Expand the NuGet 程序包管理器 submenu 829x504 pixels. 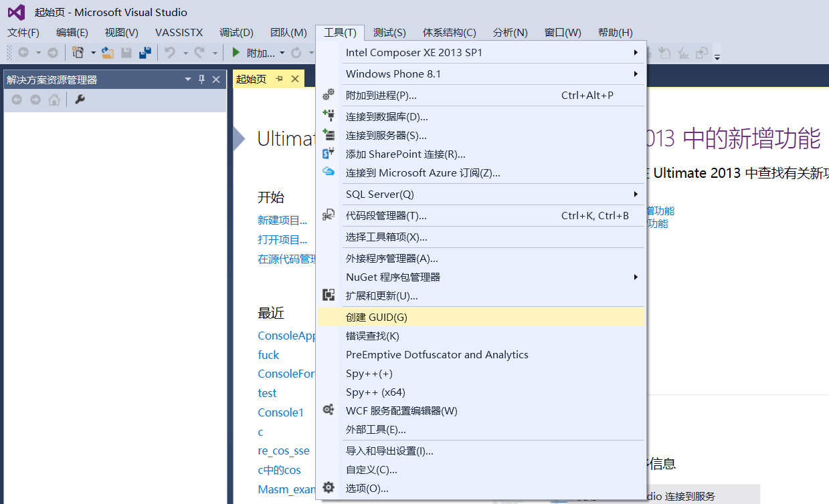point(482,277)
